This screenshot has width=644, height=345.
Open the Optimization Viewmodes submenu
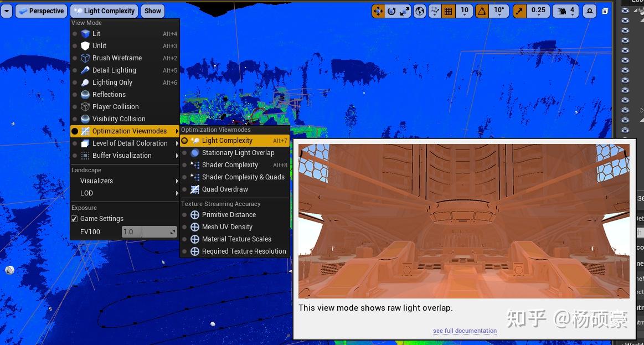pyautogui.click(x=125, y=131)
